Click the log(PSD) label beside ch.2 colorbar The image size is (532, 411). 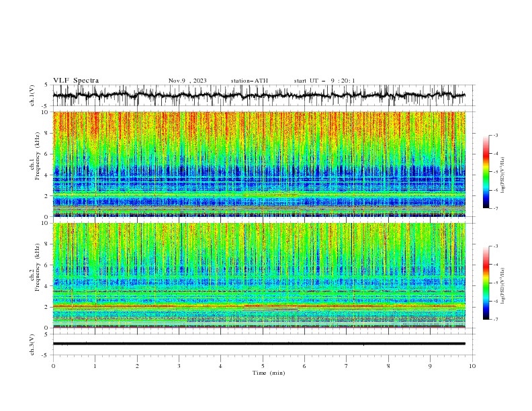pos(502,285)
